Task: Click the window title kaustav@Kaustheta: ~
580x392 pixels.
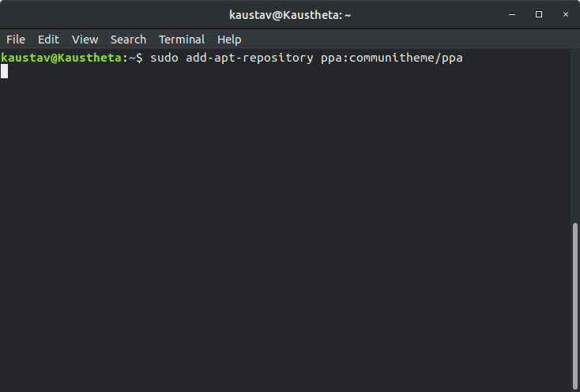Action: pyautogui.click(x=290, y=15)
